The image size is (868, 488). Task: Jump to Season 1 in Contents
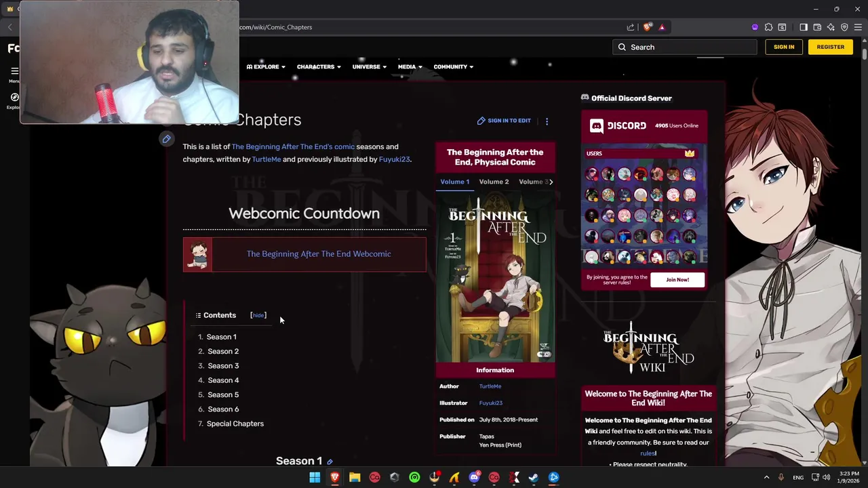(222, 337)
